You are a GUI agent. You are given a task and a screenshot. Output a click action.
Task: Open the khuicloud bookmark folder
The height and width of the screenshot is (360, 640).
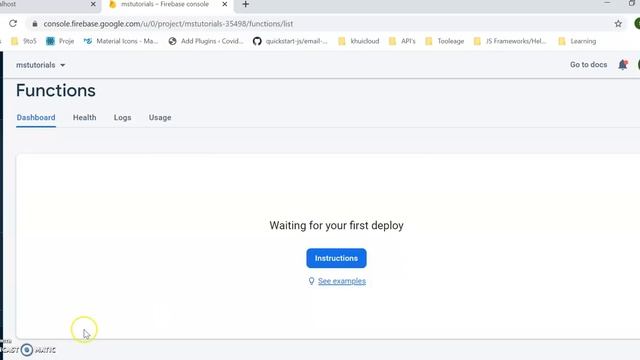click(x=359, y=41)
